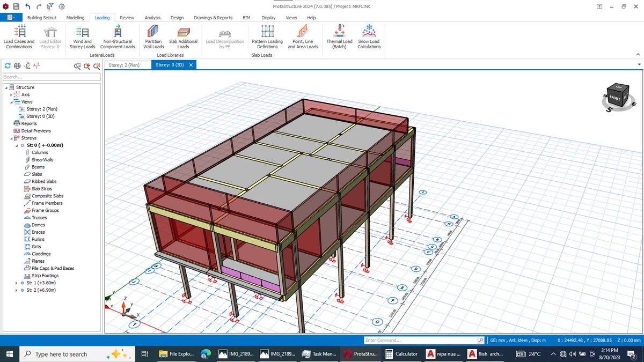Screen dimensions: 644x362
Task: Open the view tabs list dropdown arrow
Action: pyautogui.click(x=639, y=64)
